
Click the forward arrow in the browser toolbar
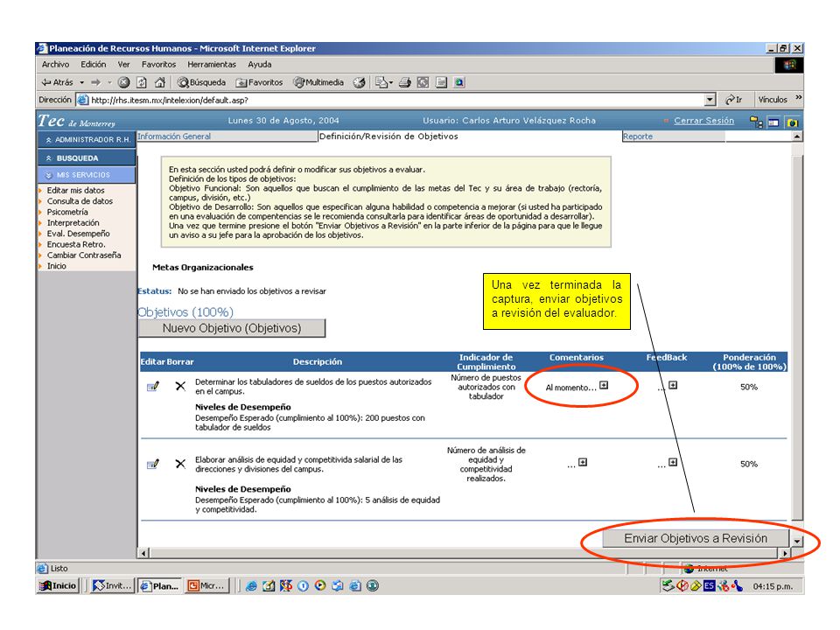tap(96, 82)
